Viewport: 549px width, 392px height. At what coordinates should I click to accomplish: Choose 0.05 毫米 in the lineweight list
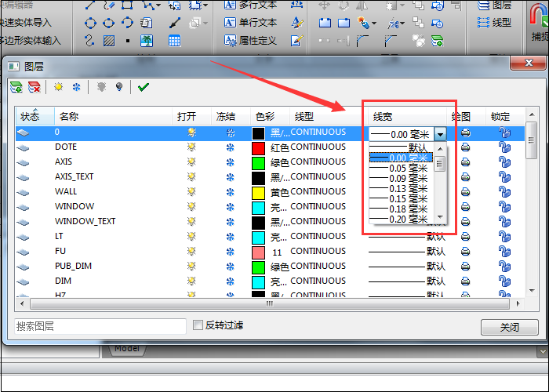[x=402, y=168]
